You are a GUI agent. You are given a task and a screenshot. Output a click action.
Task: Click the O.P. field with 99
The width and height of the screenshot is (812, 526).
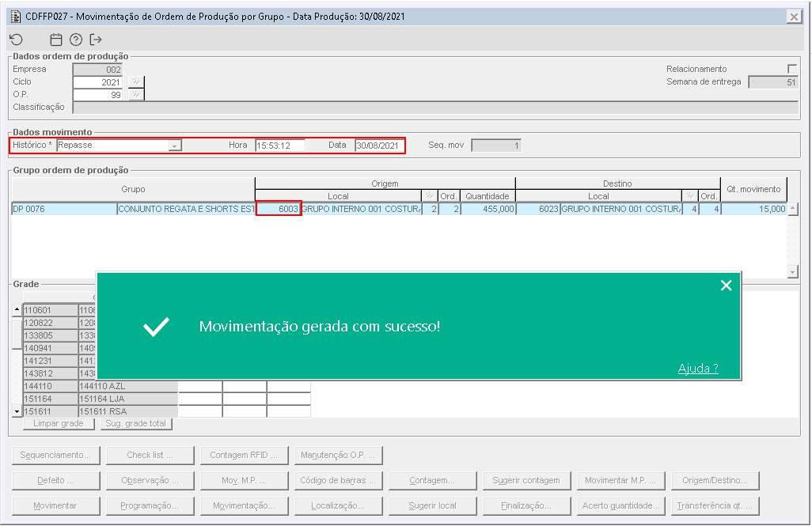click(97, 94)
